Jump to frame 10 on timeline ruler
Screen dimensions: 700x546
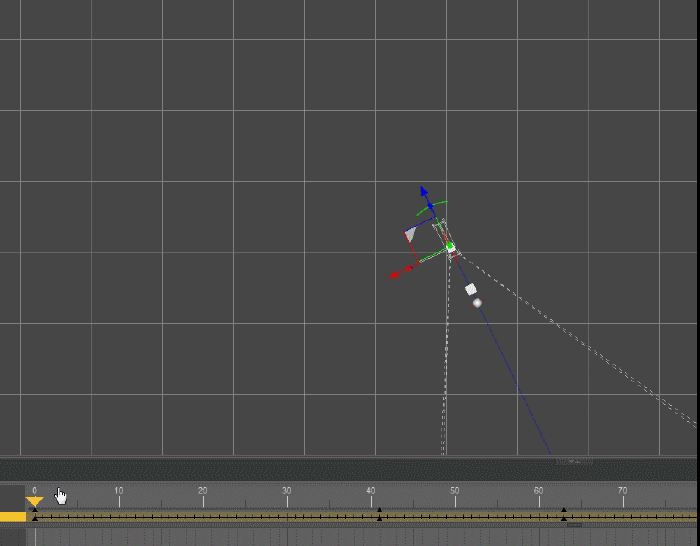[x=119, y=493]
